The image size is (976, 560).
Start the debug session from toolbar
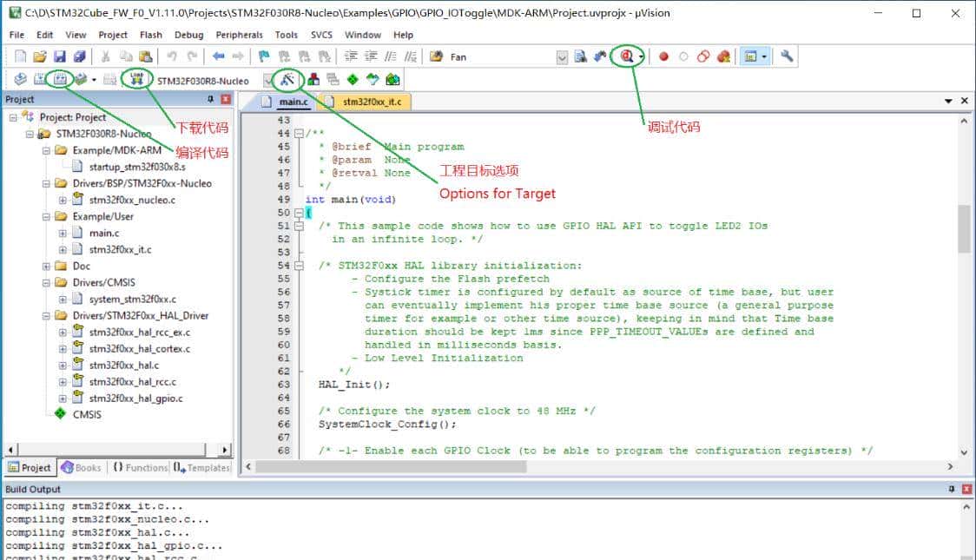coord(626,56)
